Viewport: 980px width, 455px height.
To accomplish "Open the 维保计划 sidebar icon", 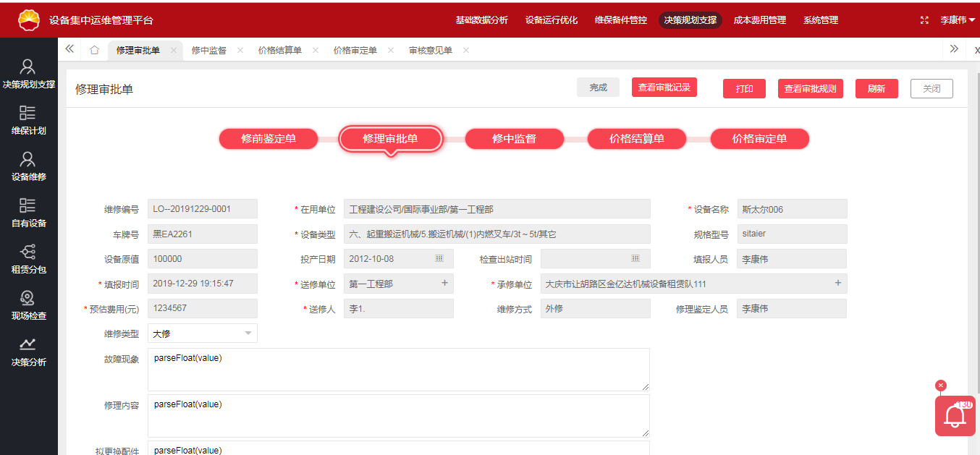I will (x=28, y=113).
